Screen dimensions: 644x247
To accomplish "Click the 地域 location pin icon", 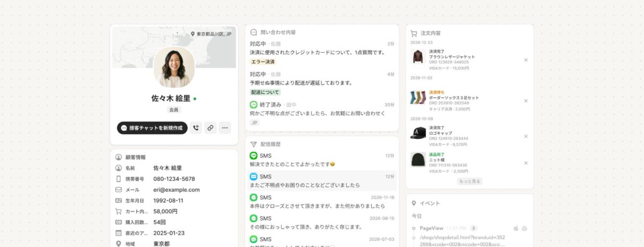I will [119, 244].
